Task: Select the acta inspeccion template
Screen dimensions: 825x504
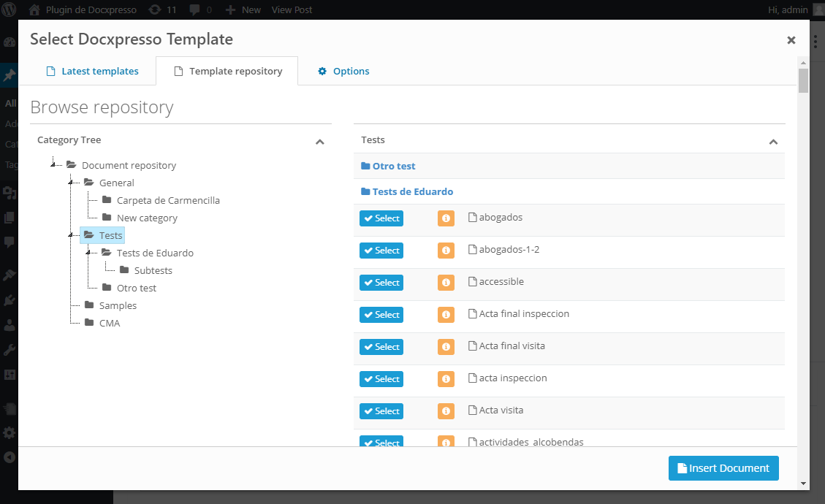Action: point(381,379)
